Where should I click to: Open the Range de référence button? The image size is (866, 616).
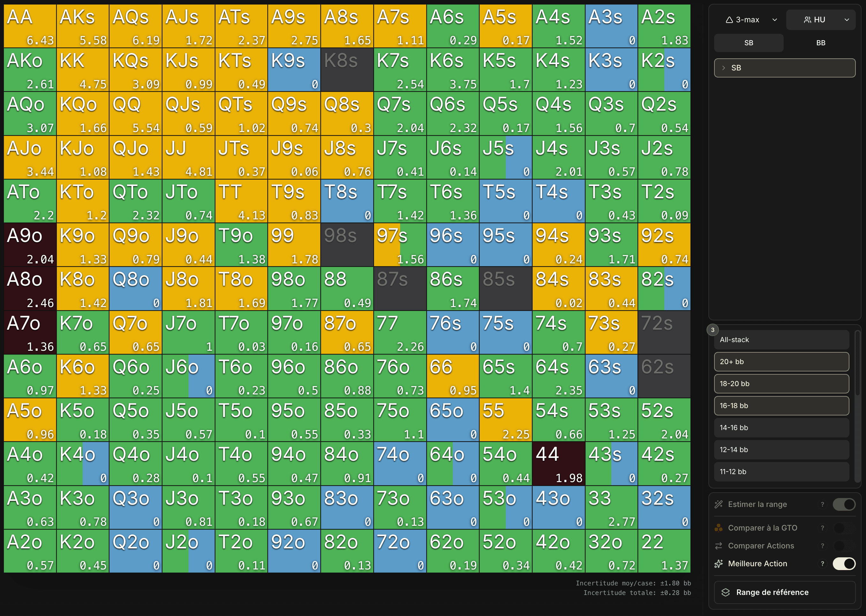tap(785, 592)
